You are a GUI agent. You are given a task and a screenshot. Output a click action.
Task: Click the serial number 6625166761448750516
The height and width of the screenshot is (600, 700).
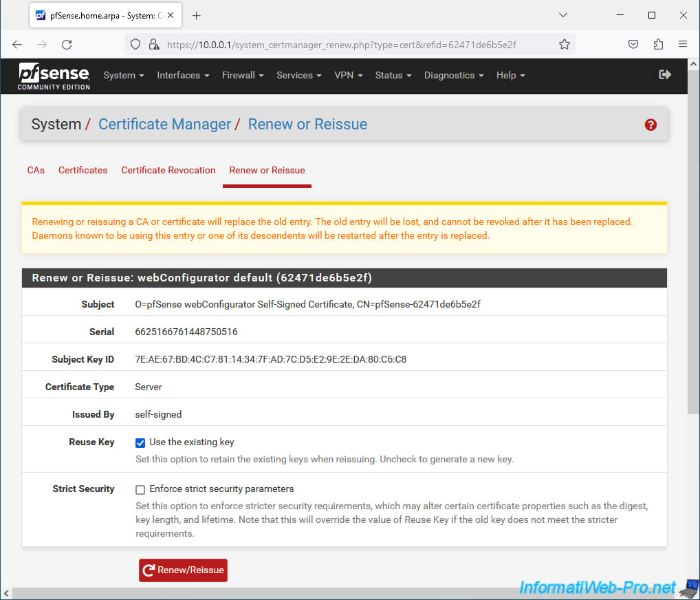point(186,332)
